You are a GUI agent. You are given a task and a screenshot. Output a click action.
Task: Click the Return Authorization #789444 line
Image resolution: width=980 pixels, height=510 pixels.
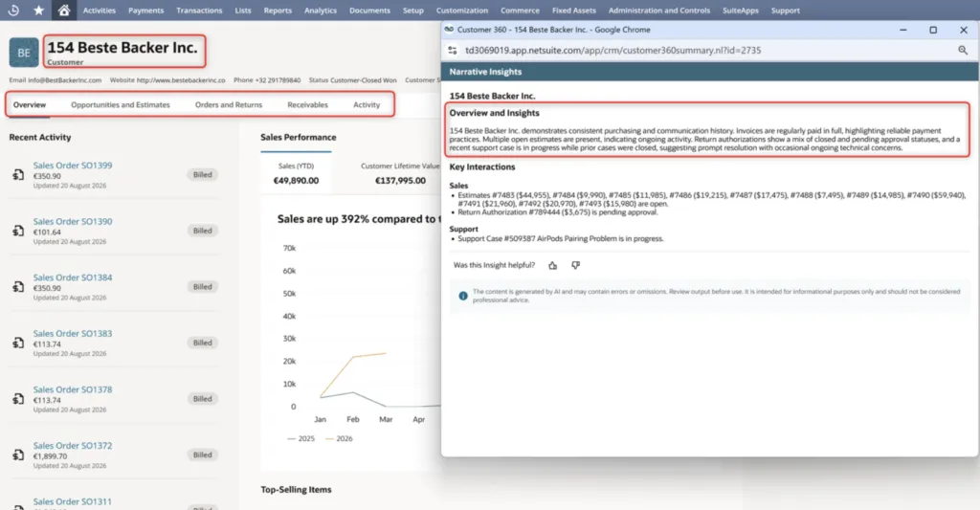click(558, 212)
